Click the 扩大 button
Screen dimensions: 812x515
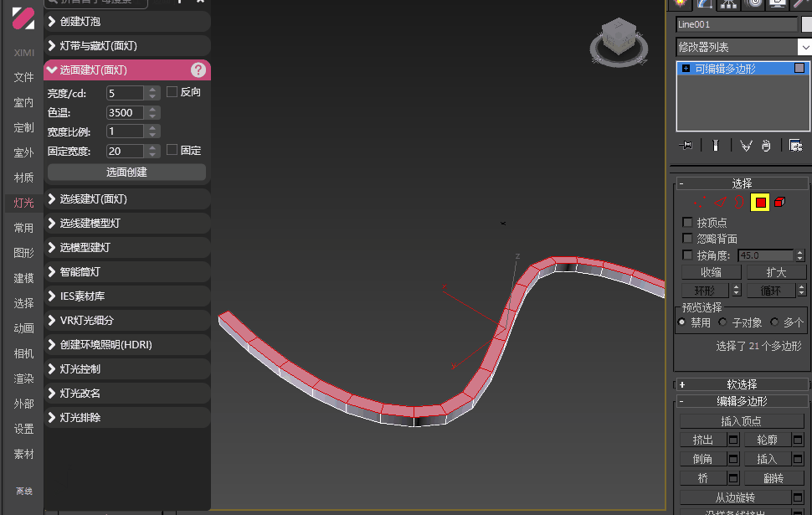point(776,272)
